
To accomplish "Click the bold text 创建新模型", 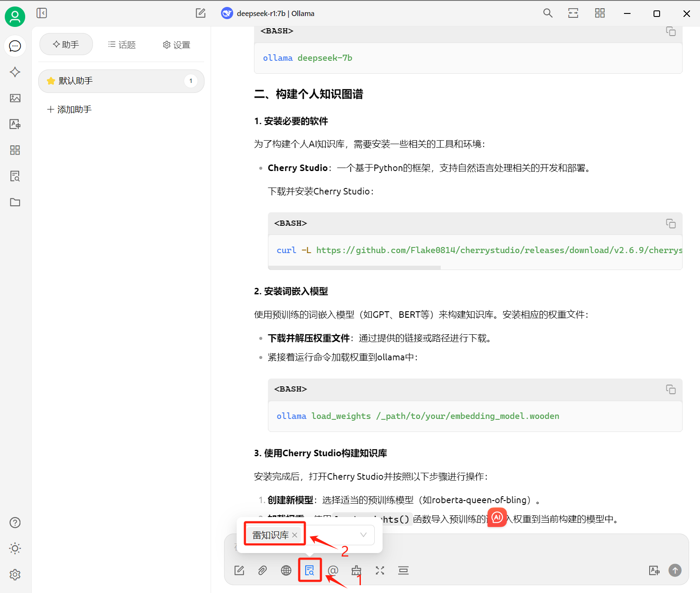I will click(290, 500).
